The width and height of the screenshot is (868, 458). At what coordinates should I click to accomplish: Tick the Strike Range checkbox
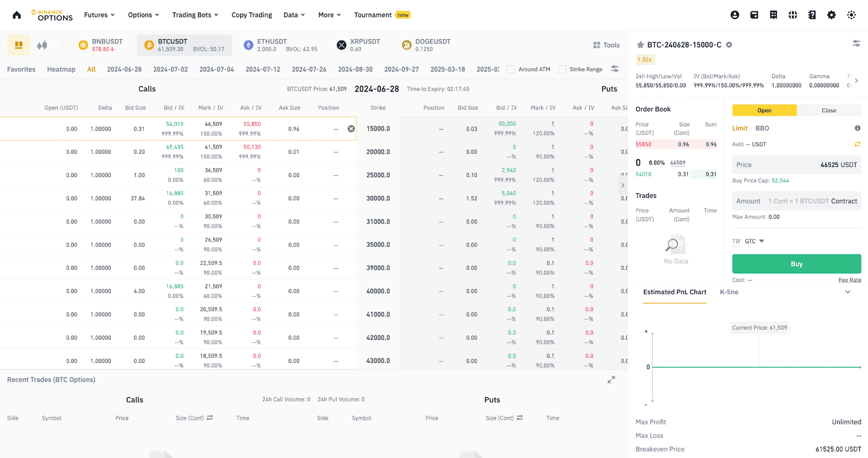[562, 69]
